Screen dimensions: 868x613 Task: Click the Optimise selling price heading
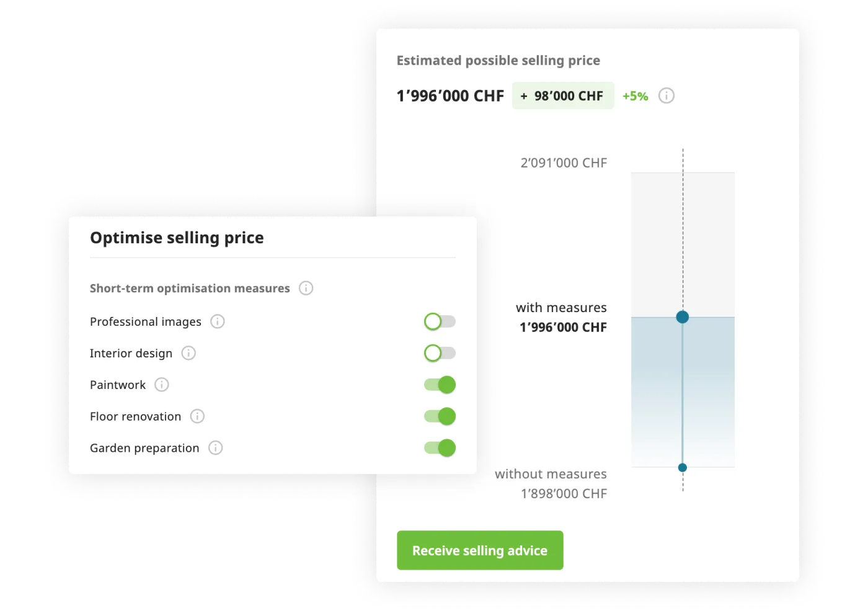coord(177,238)
